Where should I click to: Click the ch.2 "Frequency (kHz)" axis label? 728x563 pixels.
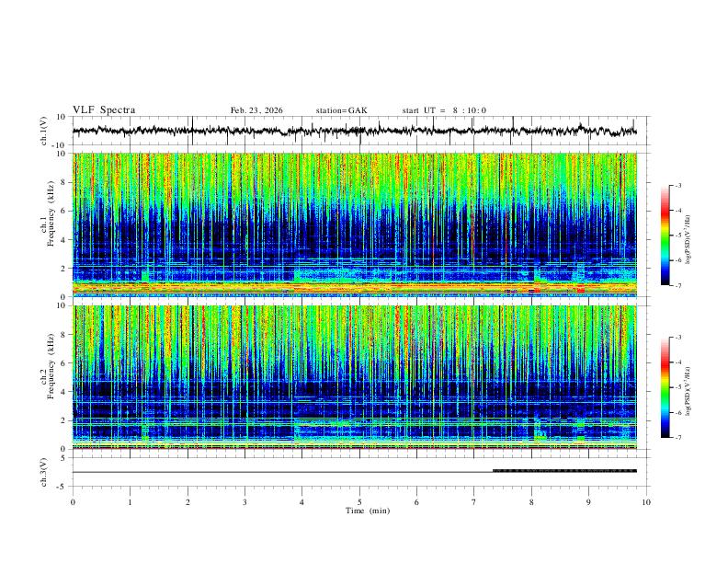point(51,365)
